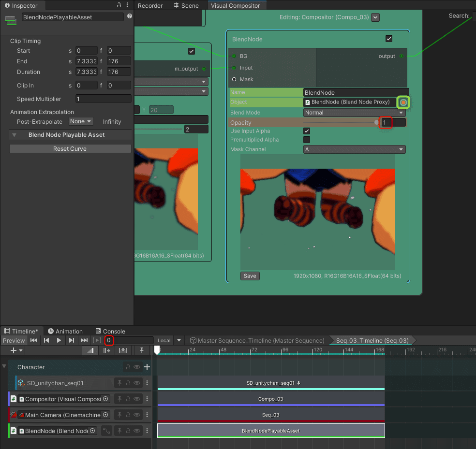
Task: Hide the SD_unitychan_seq01 track
Action: [x=137, y=383]
